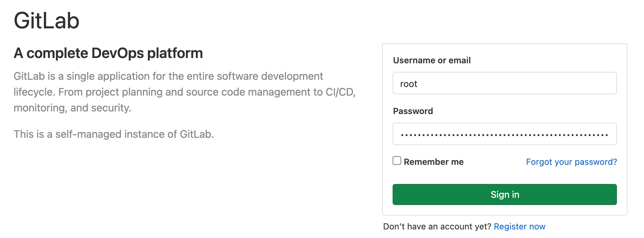Click the GitLab title at top
This screenshot has width=644, height=238.
(x=47, y=21)
